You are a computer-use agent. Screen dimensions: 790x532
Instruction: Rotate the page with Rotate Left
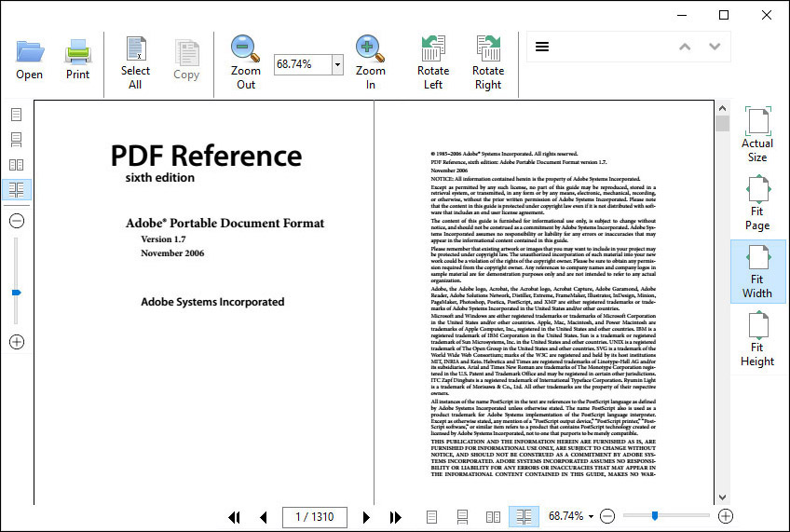pyautogui.click(x=433, y=63)
